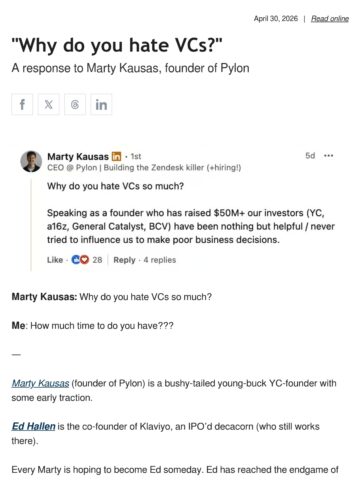Share the post on LinkedIn
This screenshot has width=360, height=480.
(x=101, y=105)
